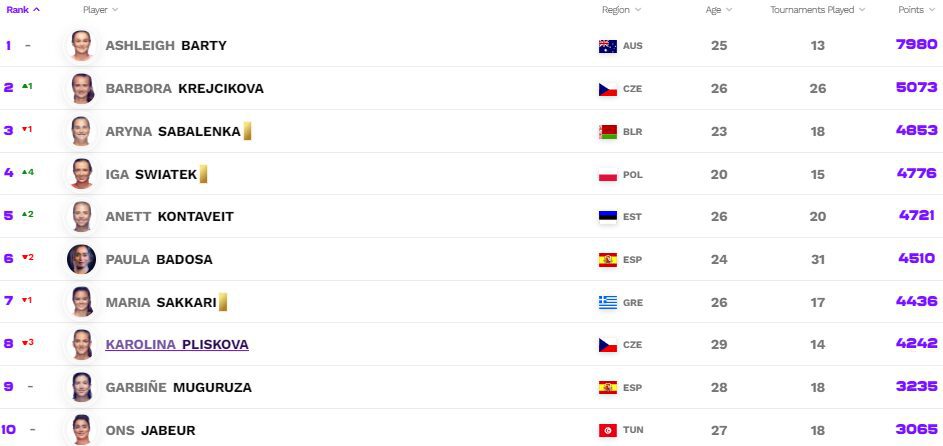Sort by Rank column header
This screenshot has width=943, height=446.
tap(23, 10)
